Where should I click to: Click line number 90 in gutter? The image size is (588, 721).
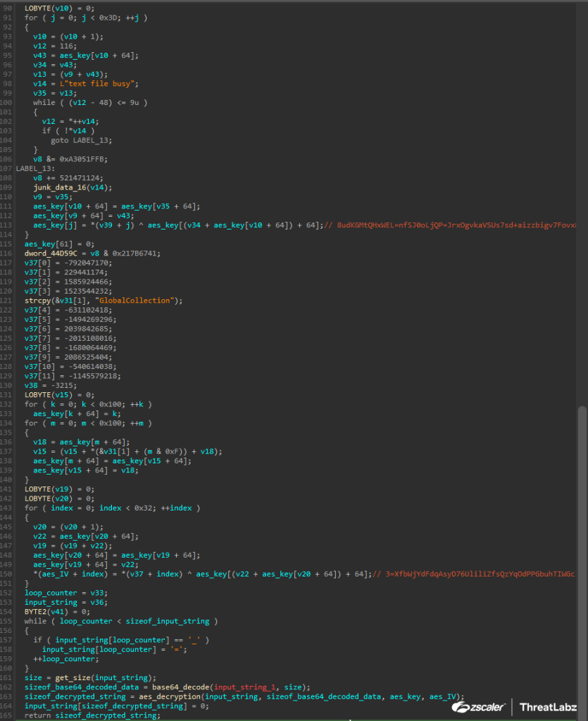click(x=8, y=7)
